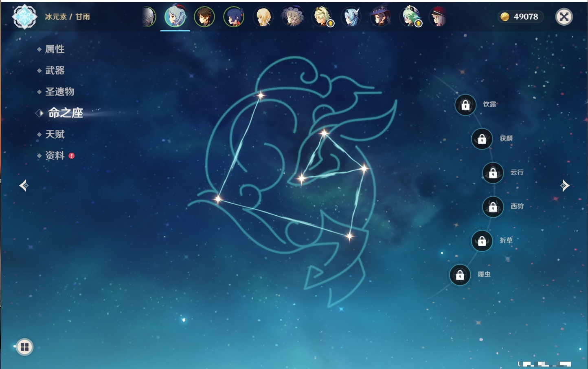
Task: Select Zhongli's avatar in the character bar
Action: click(x=204, y=17)
